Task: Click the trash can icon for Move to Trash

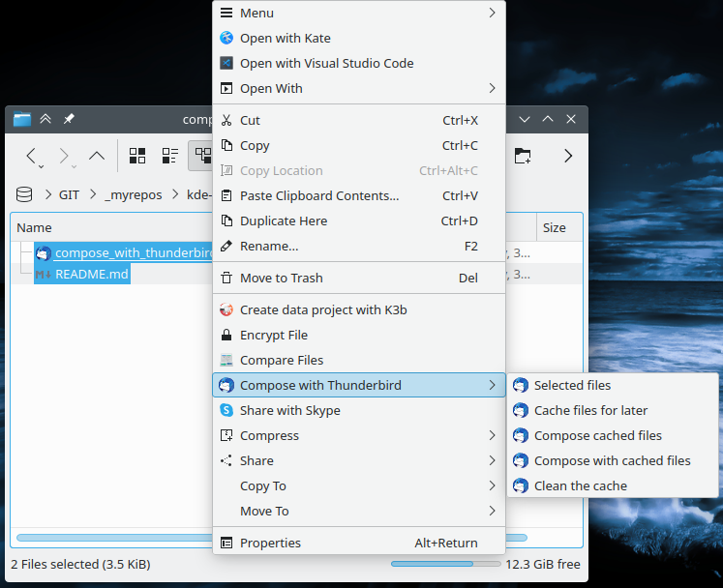Action: coord(226,278)
